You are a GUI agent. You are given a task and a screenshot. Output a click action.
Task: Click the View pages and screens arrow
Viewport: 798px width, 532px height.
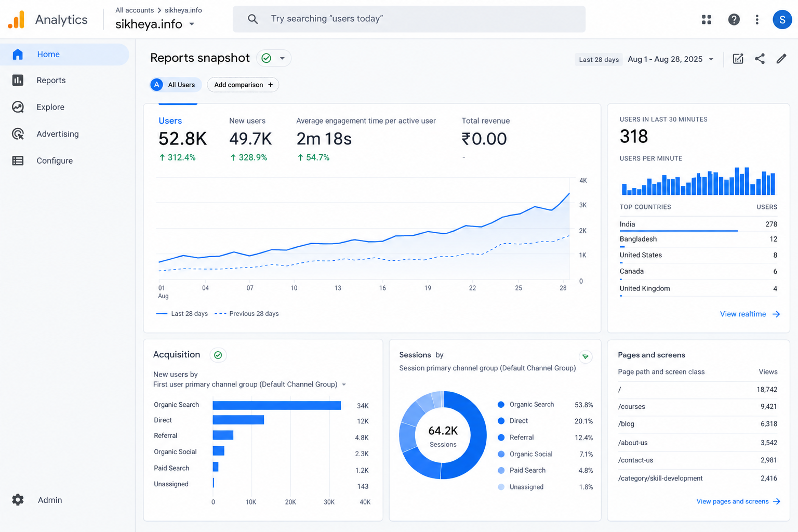pyautogui.click(x=777, y=501)
